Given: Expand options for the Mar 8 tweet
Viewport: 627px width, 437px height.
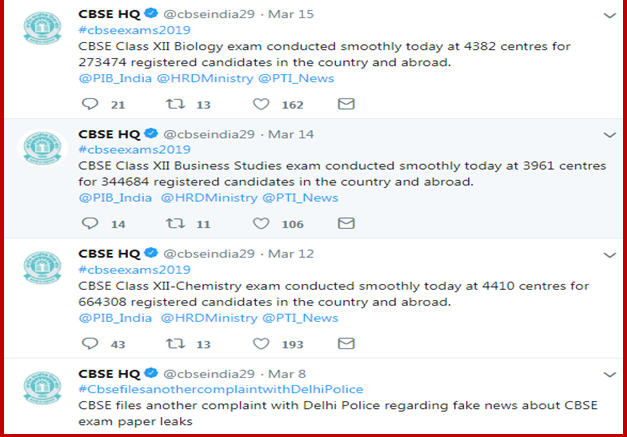Looking at the screenshot, I should coord(609,375).
